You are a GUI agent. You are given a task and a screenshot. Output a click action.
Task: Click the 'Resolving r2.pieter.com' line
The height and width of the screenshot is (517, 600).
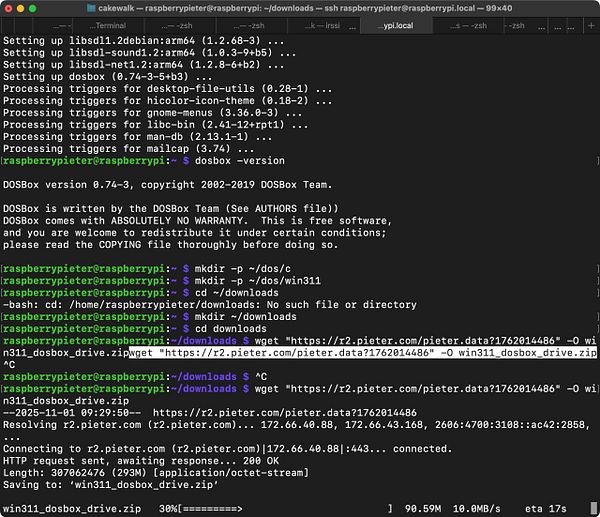click(x=297, y=425)
